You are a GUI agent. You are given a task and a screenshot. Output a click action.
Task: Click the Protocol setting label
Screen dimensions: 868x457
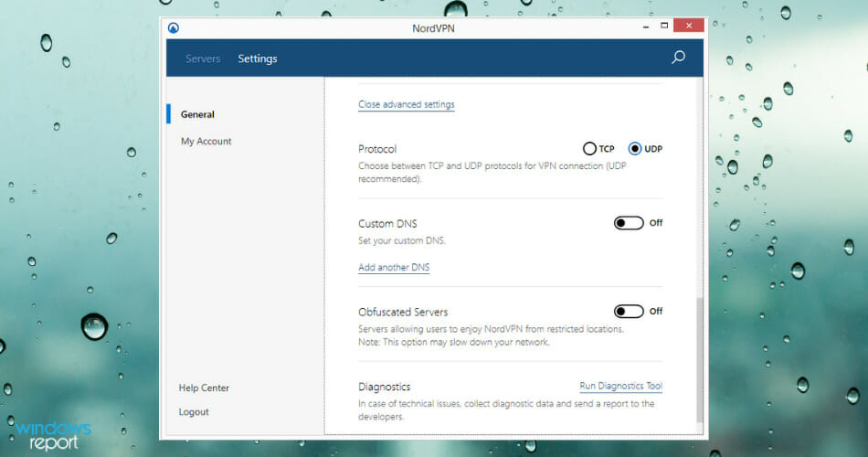click(x=377, y=149)
